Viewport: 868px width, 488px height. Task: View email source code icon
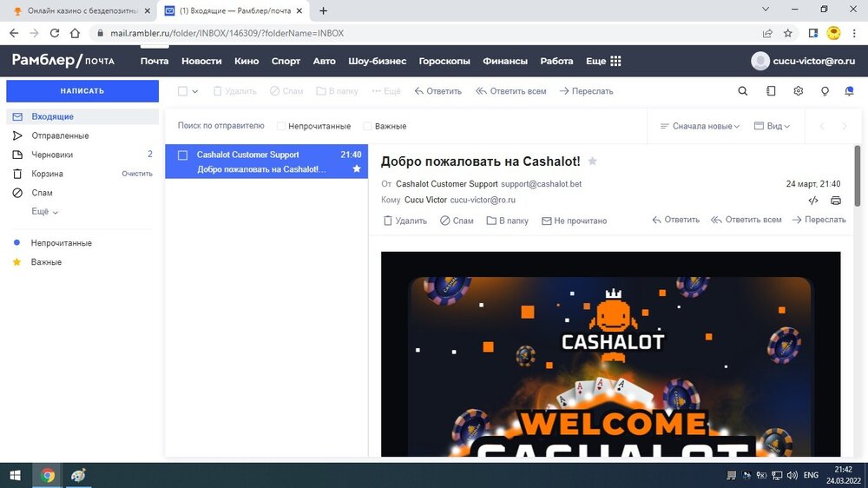pos(812,201)
